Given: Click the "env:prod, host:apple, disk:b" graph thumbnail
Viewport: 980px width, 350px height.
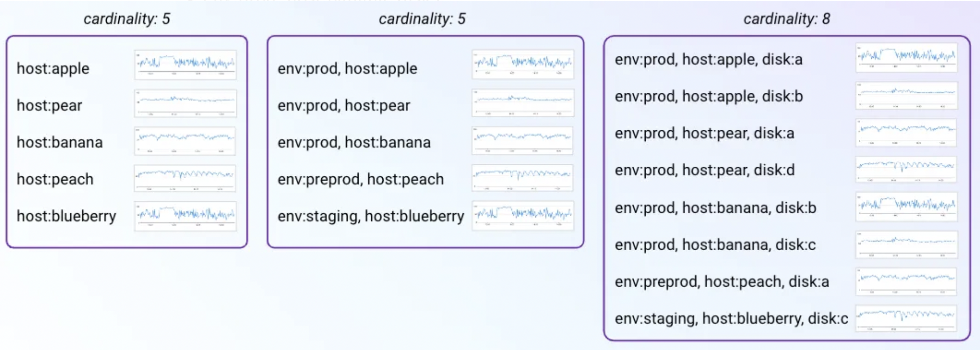Looking at the screenshot, I should (x=906, y=95).
